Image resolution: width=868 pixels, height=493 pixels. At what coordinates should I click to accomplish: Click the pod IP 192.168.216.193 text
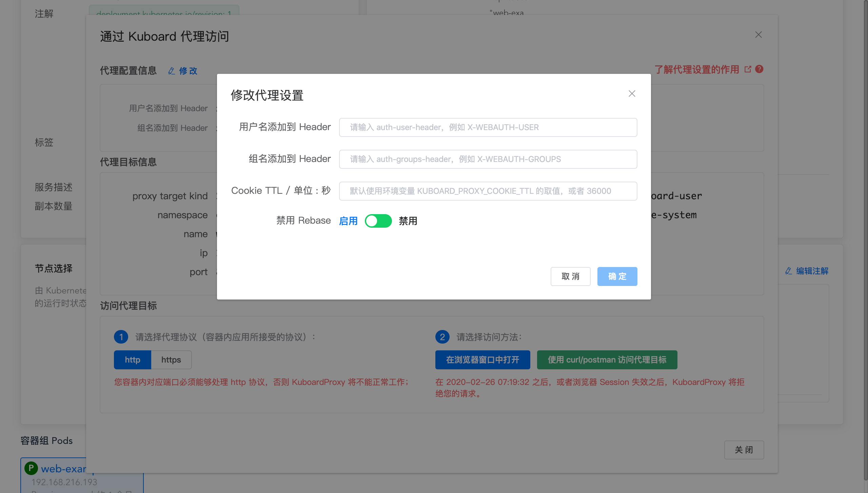pyautogui.click(x=64, y=482)
